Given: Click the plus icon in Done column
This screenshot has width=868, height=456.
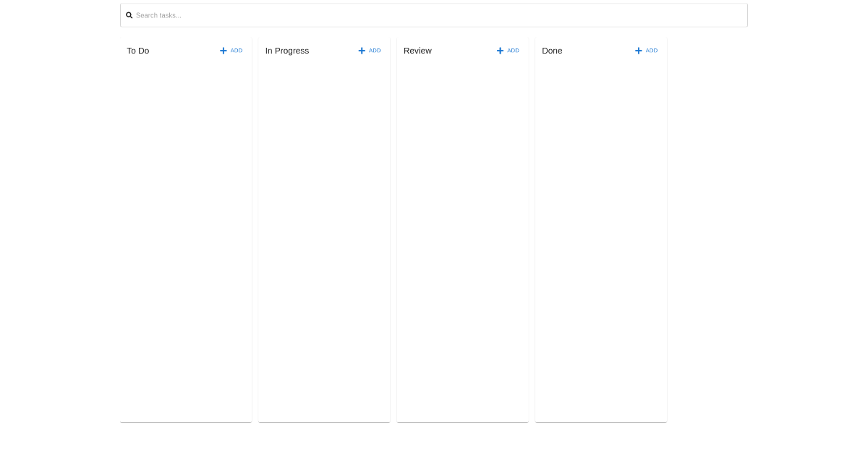Looking at the screenshot, I should coord(637,51).
